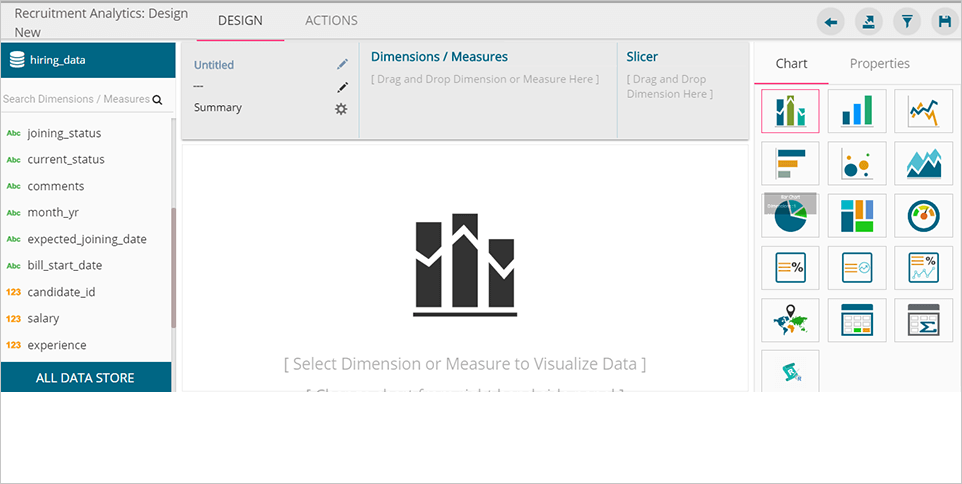
Task: Choose the vertical bar chart icon
Action: (x=857, y=111)
